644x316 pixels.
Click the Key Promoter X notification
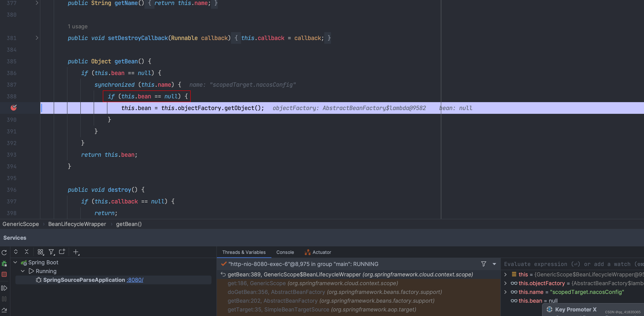point(593,310)
